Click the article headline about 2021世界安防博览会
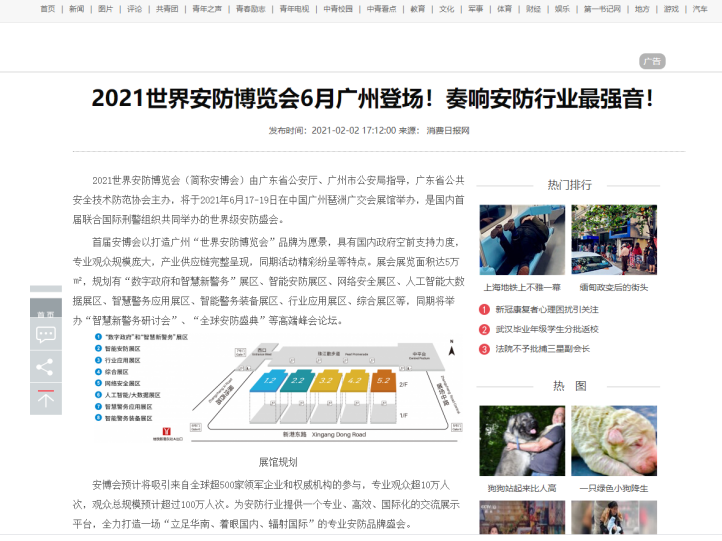 [372, 99]
